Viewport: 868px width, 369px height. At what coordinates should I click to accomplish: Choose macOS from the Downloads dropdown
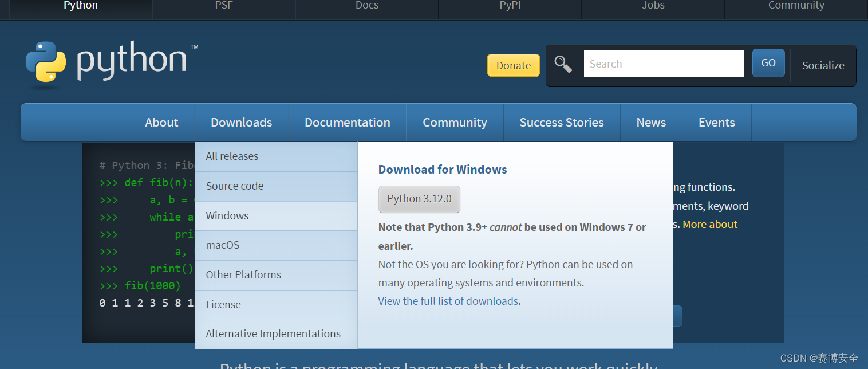coord(222,245)
